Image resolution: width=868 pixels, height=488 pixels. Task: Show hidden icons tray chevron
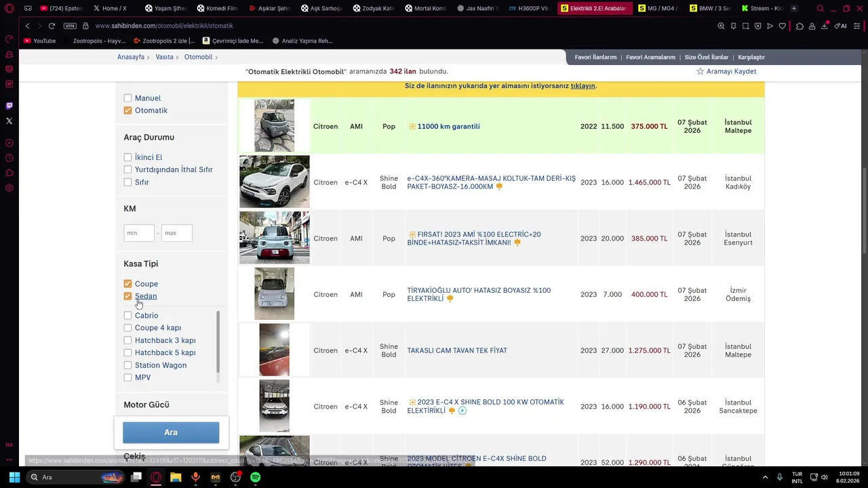(766, 477)
